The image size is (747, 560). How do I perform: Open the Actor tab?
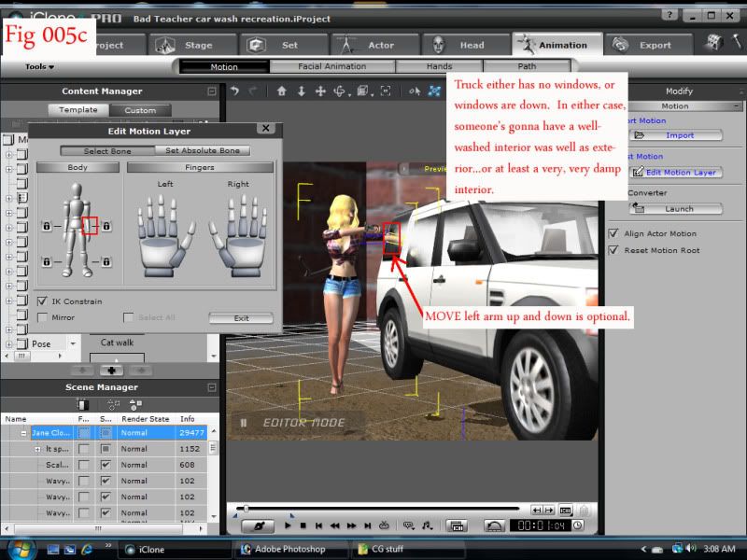click(x=374, y=45)
